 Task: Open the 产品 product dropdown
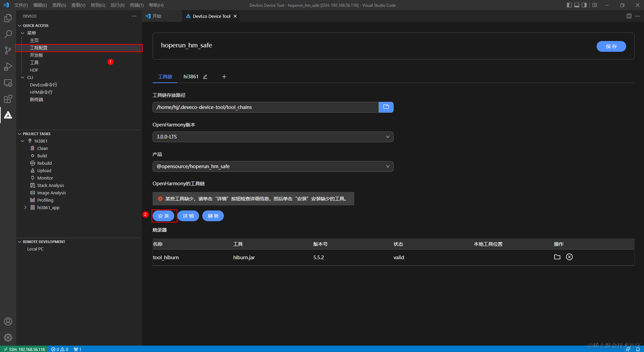(273, 166)
